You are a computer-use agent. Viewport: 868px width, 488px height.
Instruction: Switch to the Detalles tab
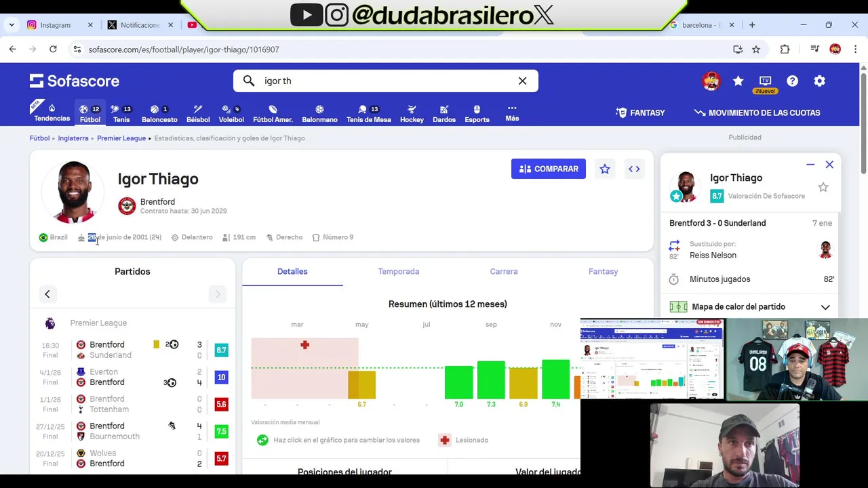coord(292,271)
